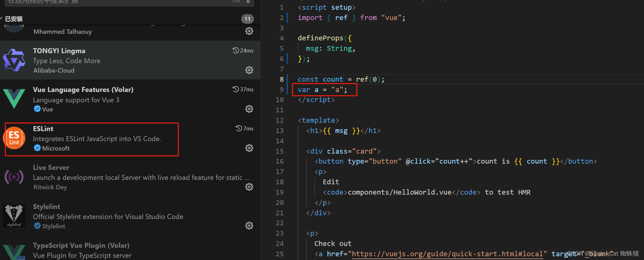Viewport: 644px width, 260px height.
Task: Click 'Check out' text on line 24
Action: [x=333, y=243]
